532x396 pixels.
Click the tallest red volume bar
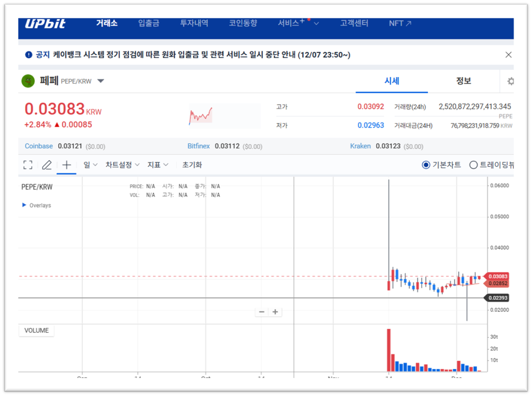(x=388, y=350)
